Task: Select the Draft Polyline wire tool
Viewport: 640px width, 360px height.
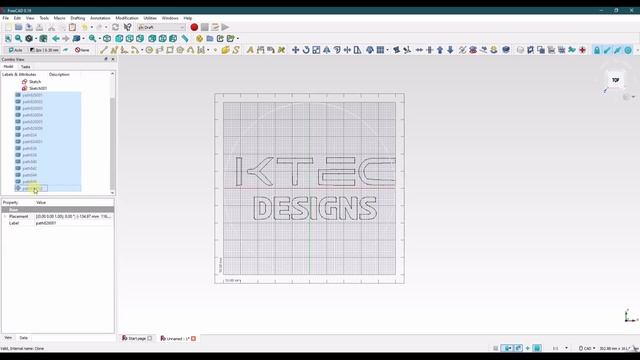Action: click(114, 50)
